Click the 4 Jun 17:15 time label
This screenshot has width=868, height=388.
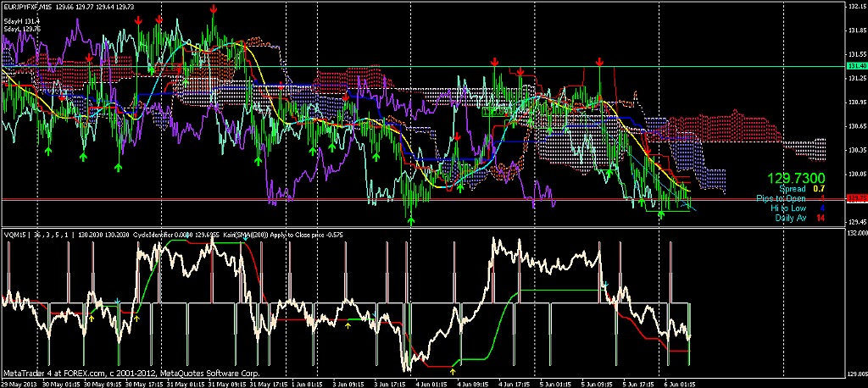coord(515,384)
